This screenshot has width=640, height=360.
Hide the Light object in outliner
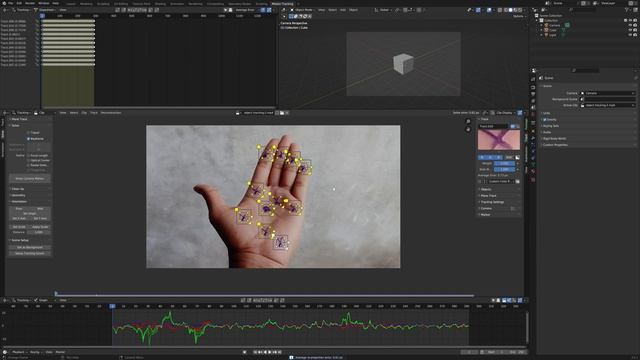[630, 35]
